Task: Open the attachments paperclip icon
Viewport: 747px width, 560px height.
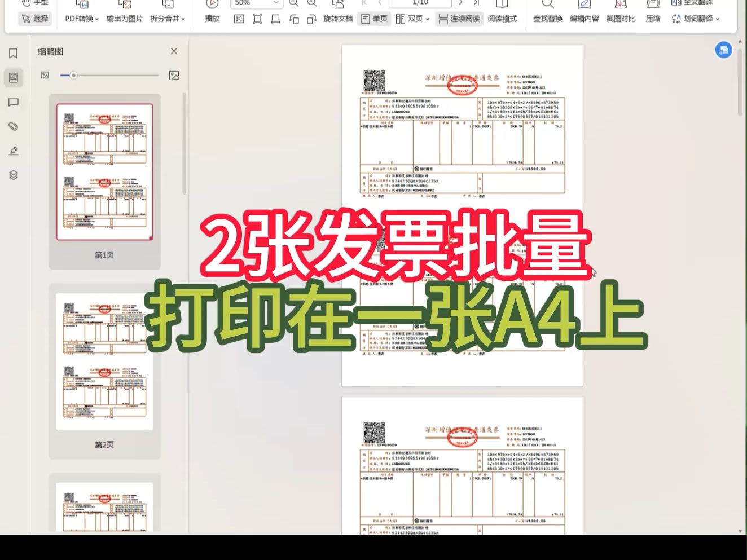Action: click(x=14, y=126)
